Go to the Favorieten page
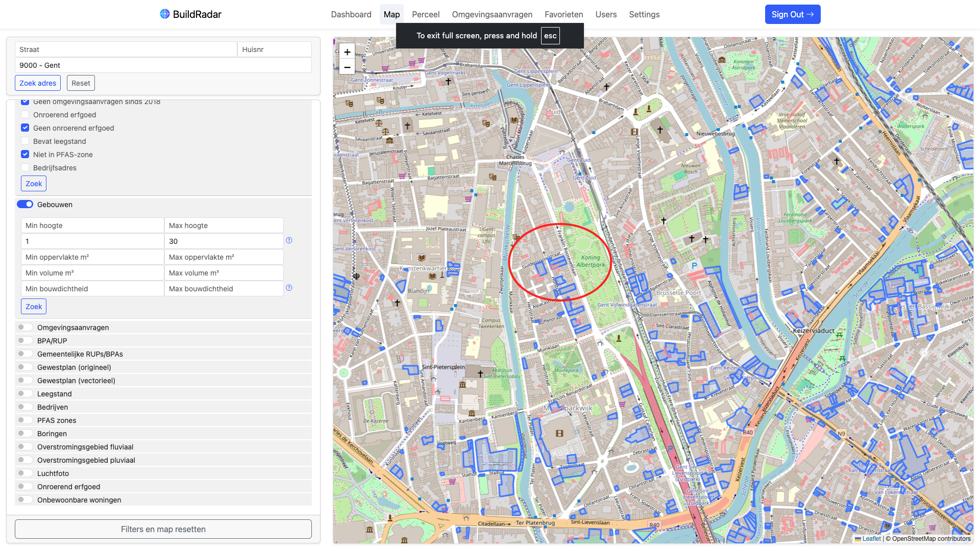Screen dimensions: 980x551 point(563,14)
